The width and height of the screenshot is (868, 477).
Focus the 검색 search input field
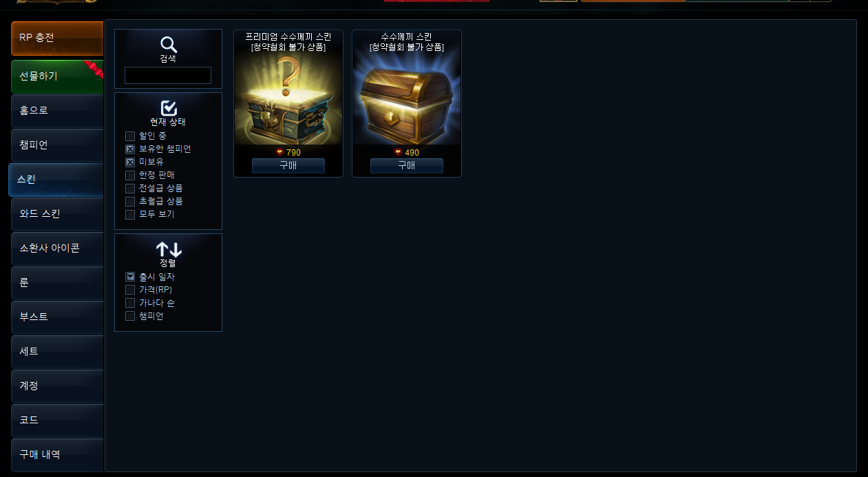(168, 76)
